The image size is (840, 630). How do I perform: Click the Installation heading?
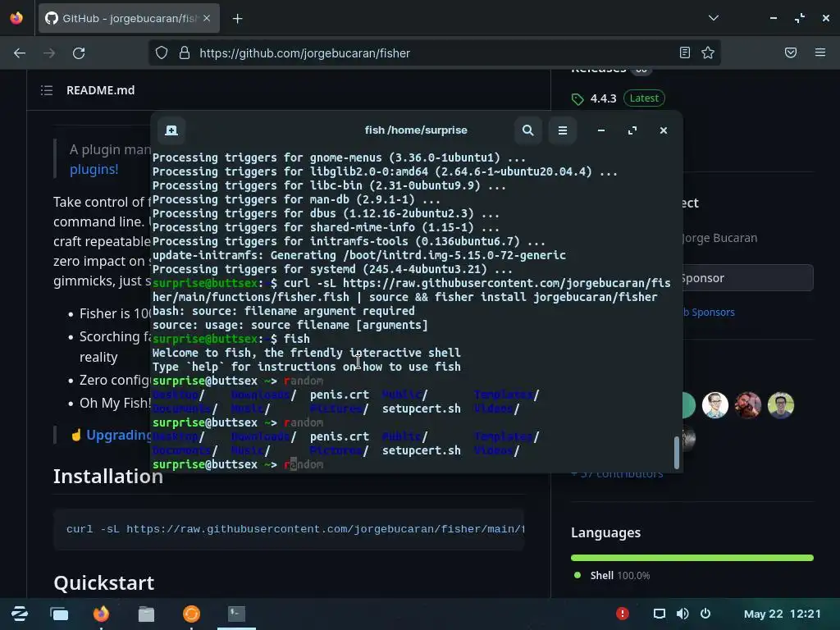coord(108,477)
